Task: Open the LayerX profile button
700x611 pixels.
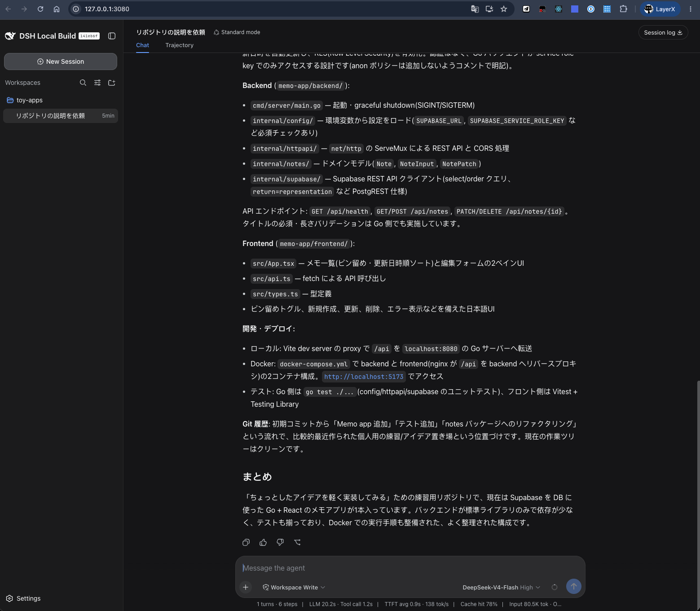Action: click(660, 9)
